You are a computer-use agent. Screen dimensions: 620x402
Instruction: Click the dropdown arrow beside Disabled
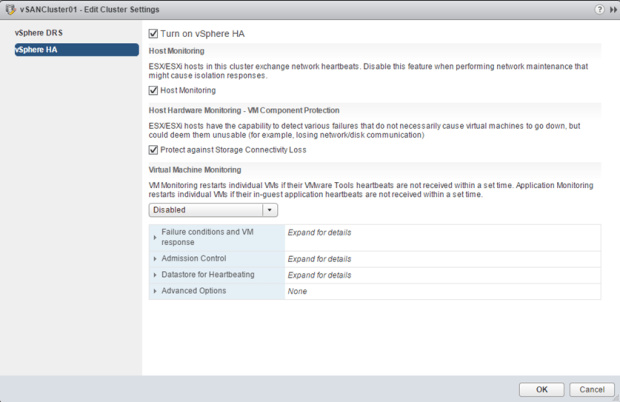click(x=270, y=210)
